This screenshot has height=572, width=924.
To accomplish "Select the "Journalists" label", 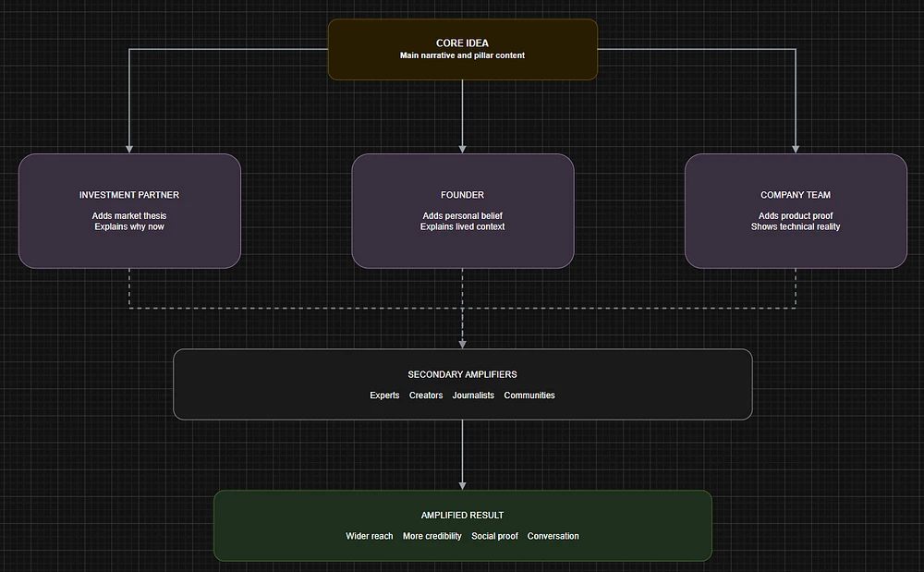I will [473, 396].
